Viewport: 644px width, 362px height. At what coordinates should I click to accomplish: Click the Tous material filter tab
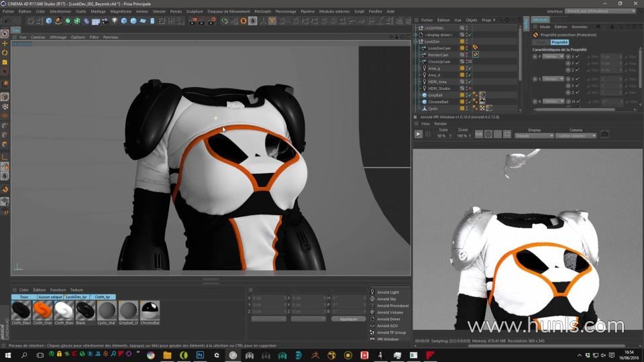(x=24, y=297)
